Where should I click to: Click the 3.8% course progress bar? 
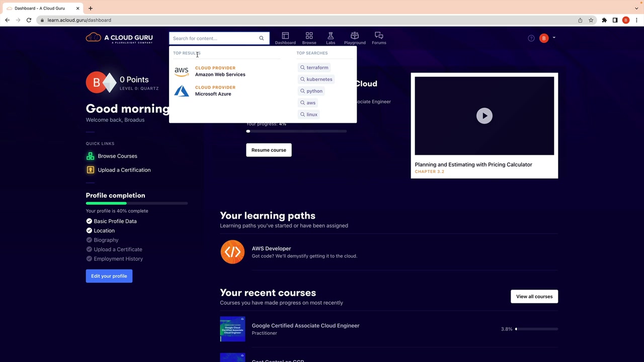(x=536, y=329)
